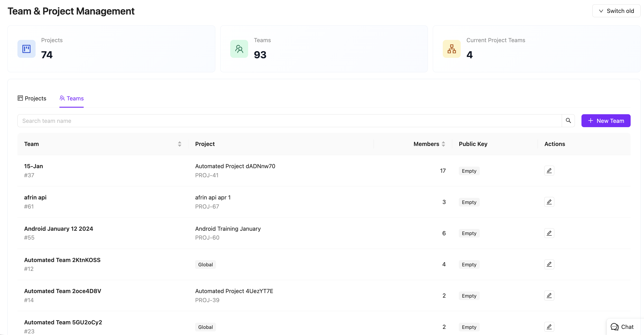This screenshot has height=335, width=644.
Task: Click team ID #55
Action: click(x=29, y=238)
